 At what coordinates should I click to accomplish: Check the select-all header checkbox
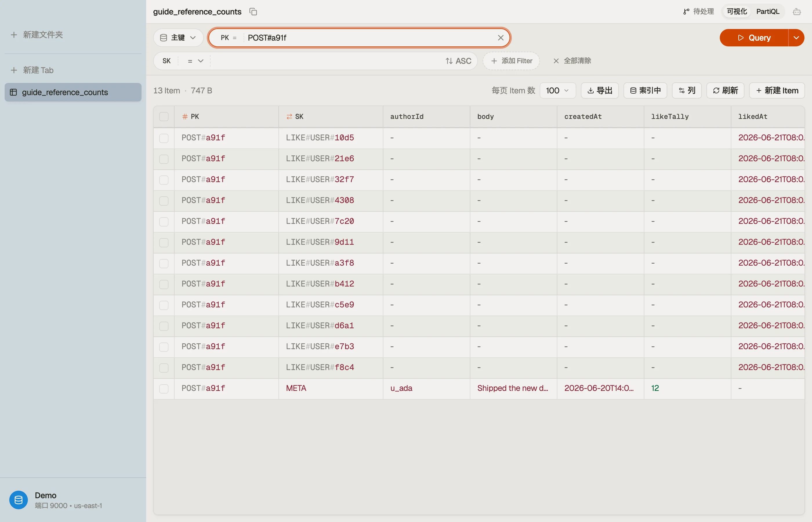164,117
